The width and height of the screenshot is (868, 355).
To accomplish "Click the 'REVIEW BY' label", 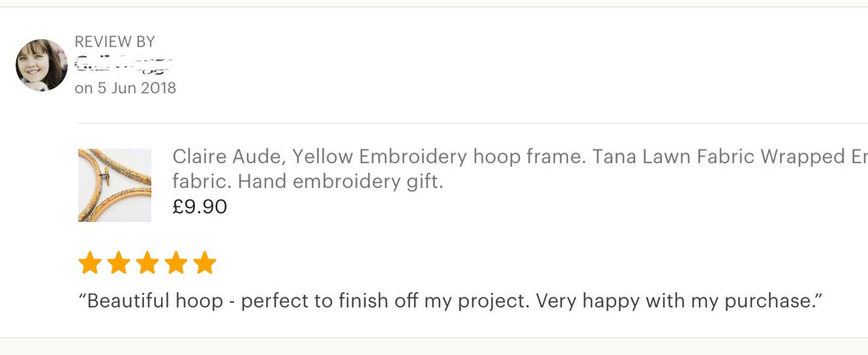I will tap(114, 42).
